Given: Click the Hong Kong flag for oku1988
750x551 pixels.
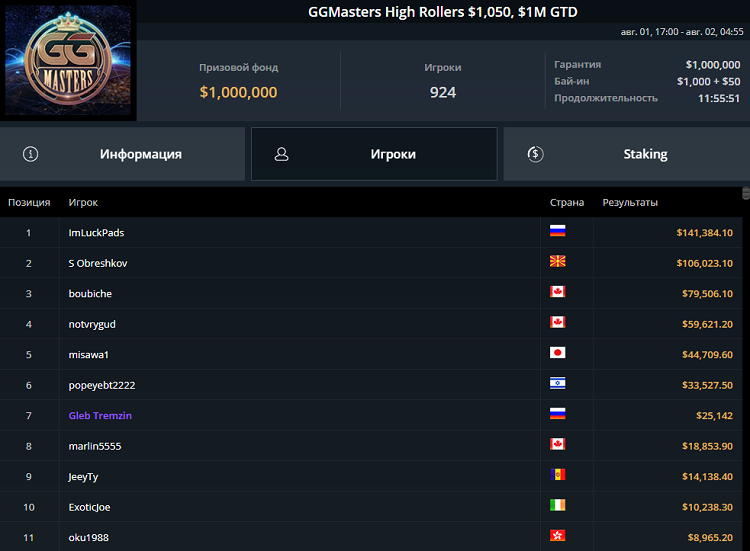Looking at the screenshot, I should tap(558, 536).
